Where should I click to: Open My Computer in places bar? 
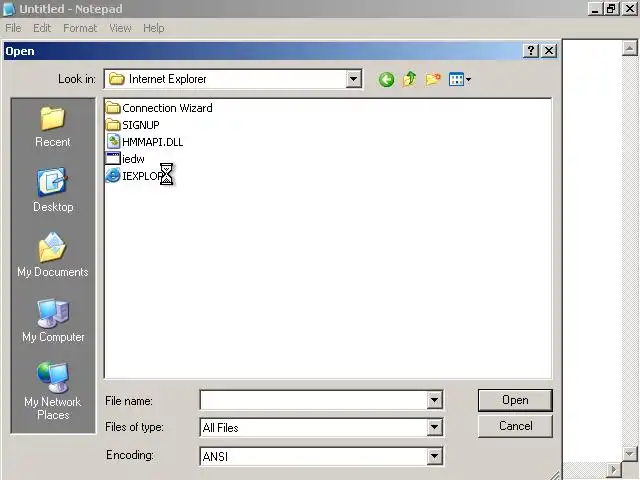[x=53, y=320]
